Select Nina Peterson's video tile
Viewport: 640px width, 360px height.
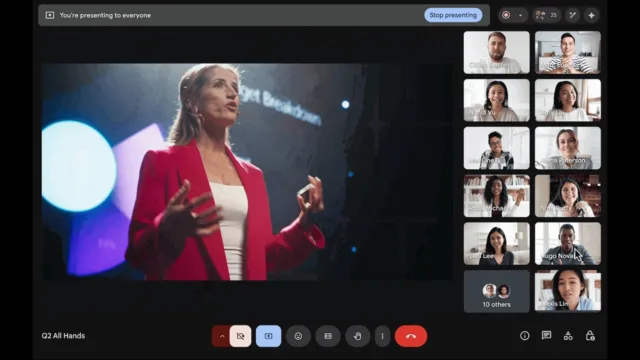click(x=568, y=148)
